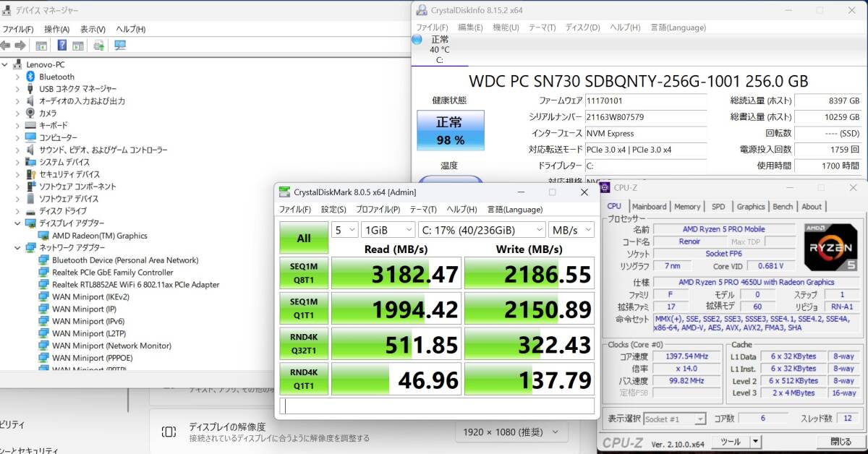Open the 操作(A) menu in Device Manager
868x454 pixels.
pos(56,29)
